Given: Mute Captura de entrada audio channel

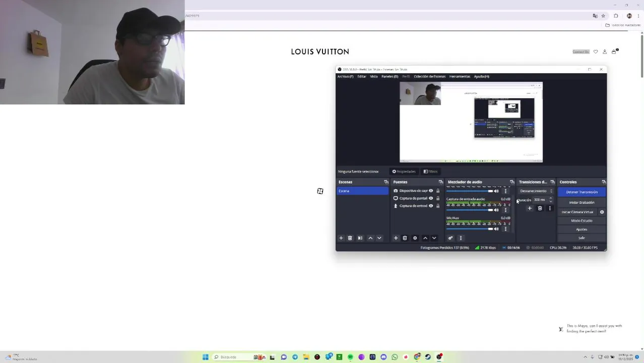Looking at the screenshot, I should 496,210.
